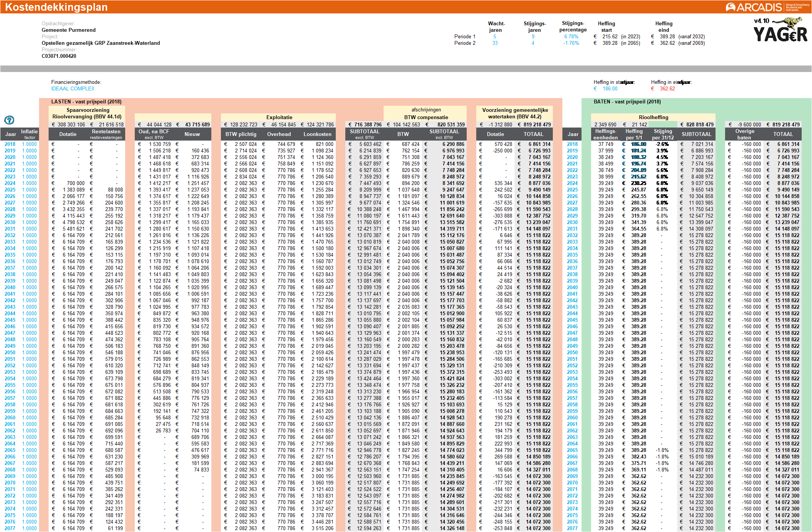Click the Overige baten column header

tap(745, 134)
